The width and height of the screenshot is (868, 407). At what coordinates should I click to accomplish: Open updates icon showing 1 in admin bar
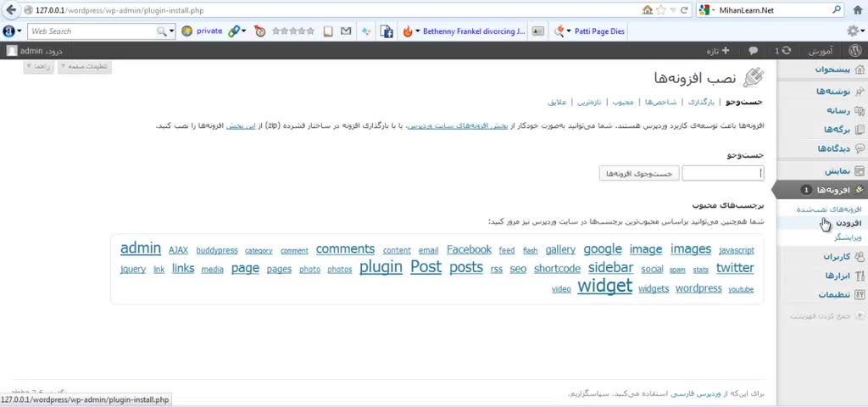pyautogui.click(x=782, y=50)
